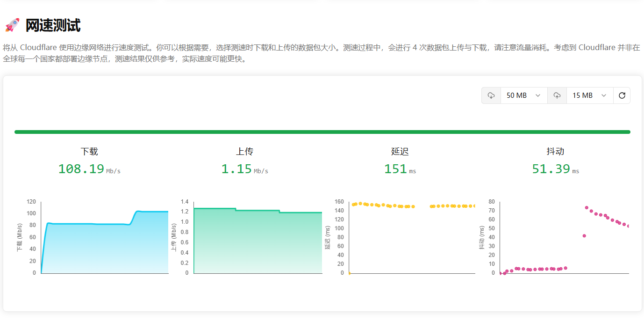Viewport: 644px width, 322px height.
Task: Click the chevron arrow next to 15 MB
Action: click(604, 95)
